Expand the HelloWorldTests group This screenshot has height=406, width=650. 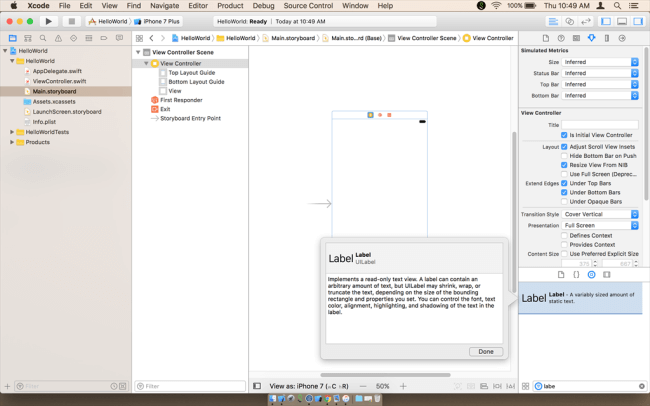click(12, 132)
